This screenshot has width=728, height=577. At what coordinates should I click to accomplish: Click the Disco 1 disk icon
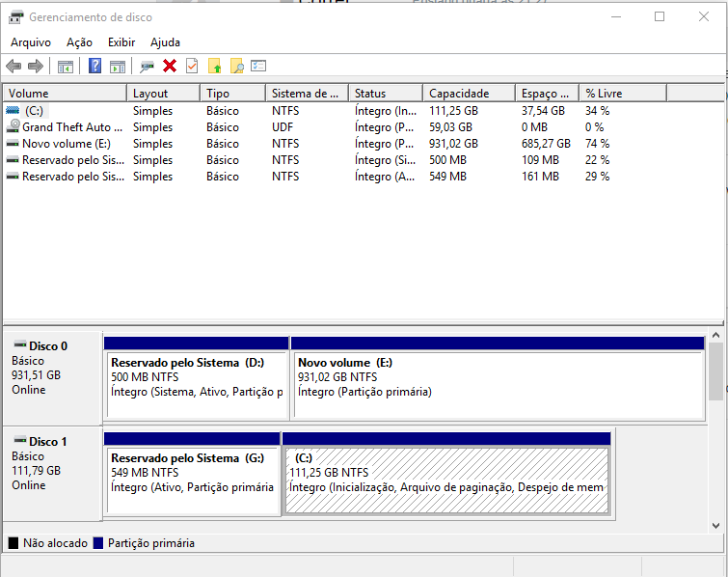point(20,440)
